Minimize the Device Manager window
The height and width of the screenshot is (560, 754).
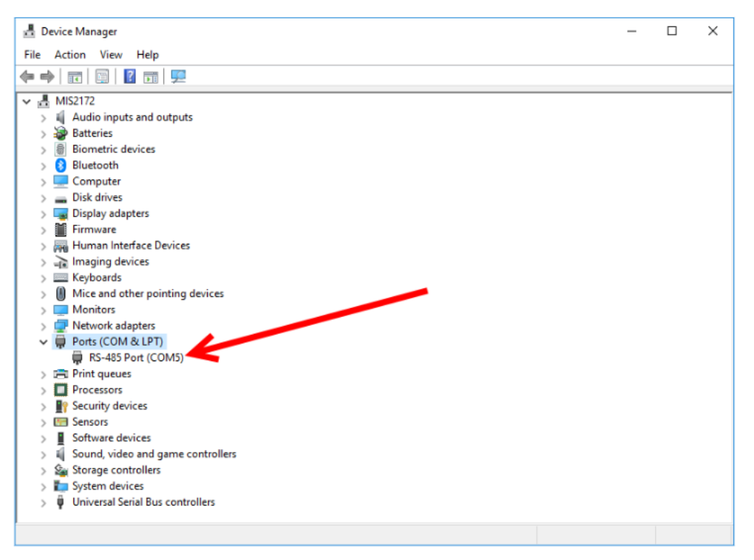[632, 31]
